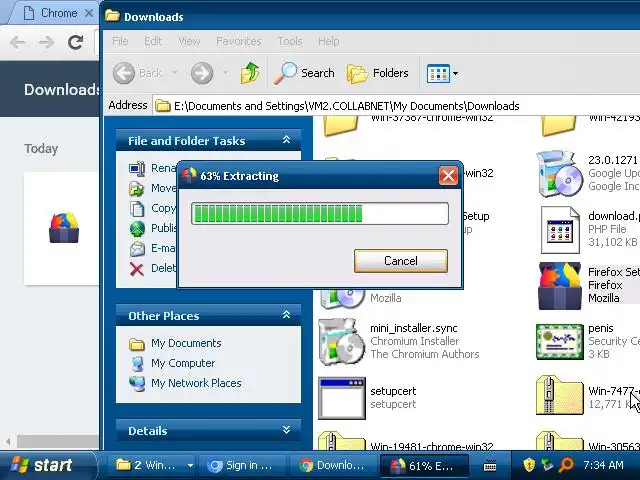Select the 23.0.1271 Google Update installer icon
This screenshot has height=480, width=640.
(x=559, y=173)
